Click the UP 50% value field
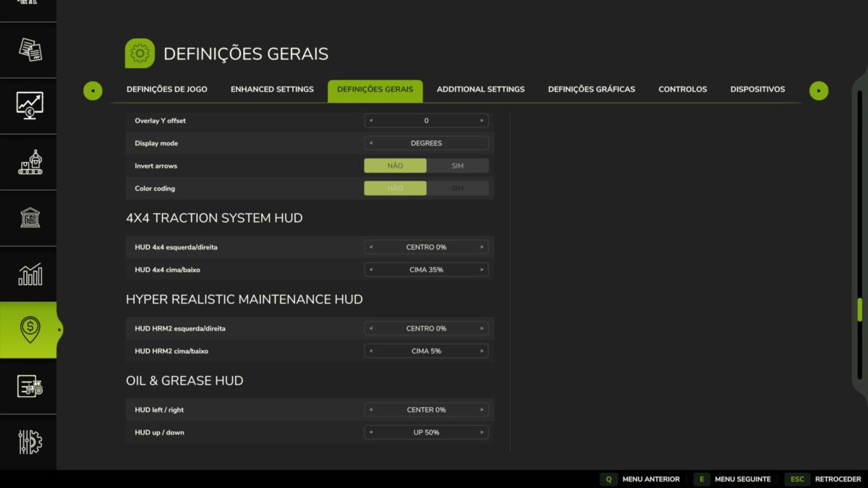868x488 pixels. [x=426, y=432]
